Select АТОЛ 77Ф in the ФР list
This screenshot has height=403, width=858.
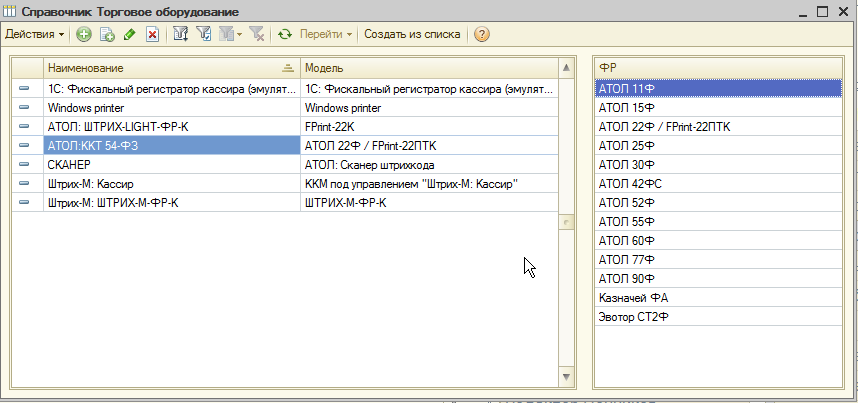pyautogui.click(x=718, y=260)
